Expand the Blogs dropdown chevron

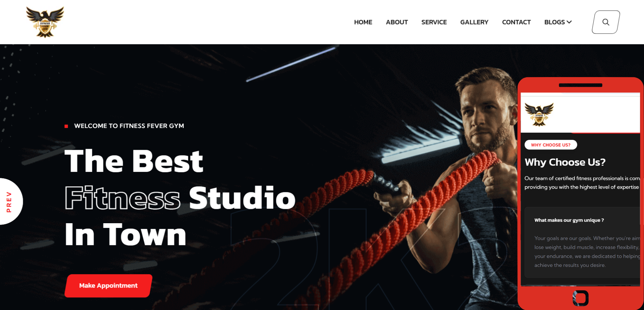point(569,22)
